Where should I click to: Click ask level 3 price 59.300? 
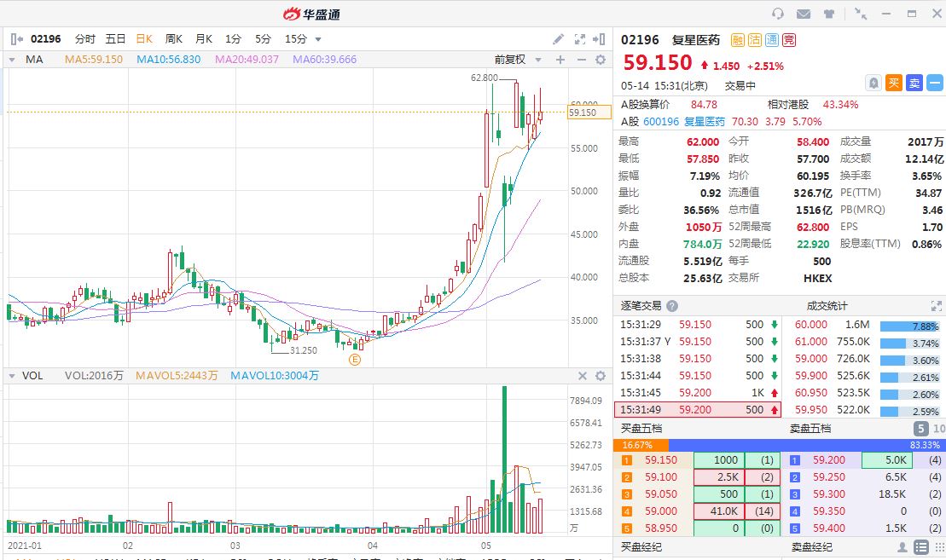[x=829, y=494]
